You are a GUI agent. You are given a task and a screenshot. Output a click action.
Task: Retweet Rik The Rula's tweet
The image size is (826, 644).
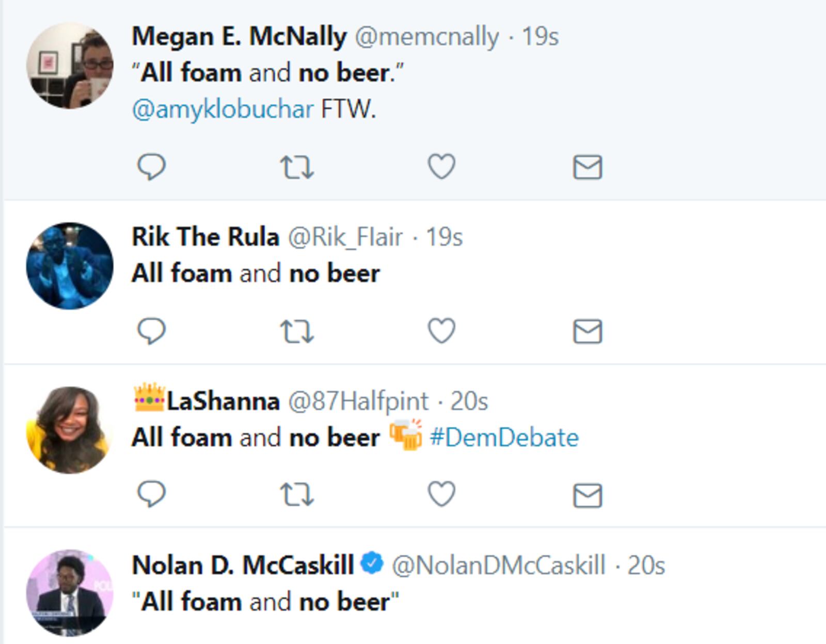click(297, 331)
